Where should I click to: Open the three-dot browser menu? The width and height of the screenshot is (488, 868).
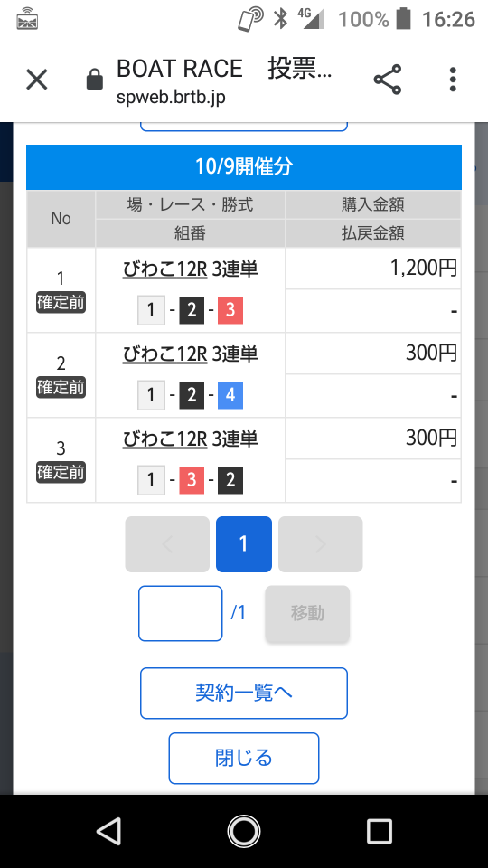(x=453, y=80)
